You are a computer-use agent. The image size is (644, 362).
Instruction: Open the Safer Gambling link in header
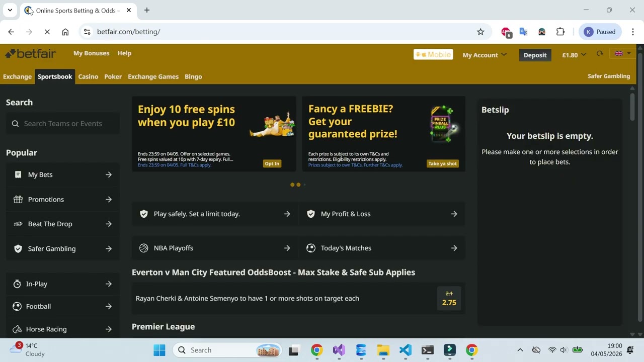tap(609, 76)
